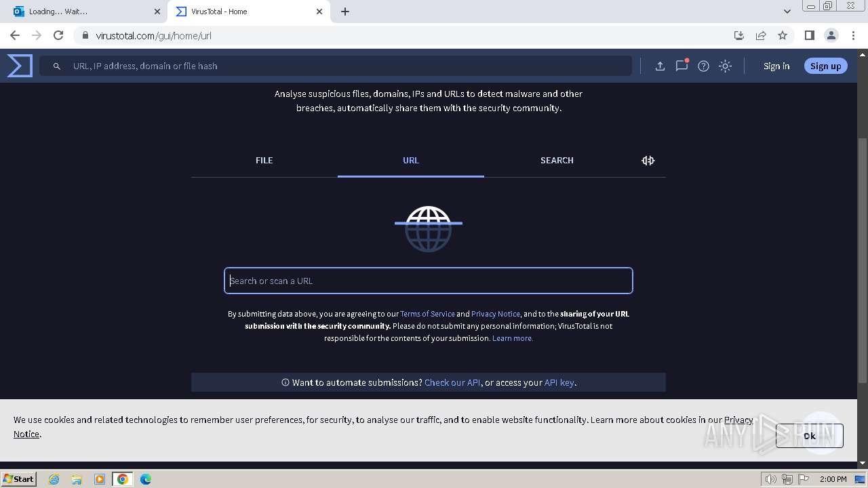This screenshot has width=868, height=488.
Task: Open the browser side panel icon
Action: point(809,35)
